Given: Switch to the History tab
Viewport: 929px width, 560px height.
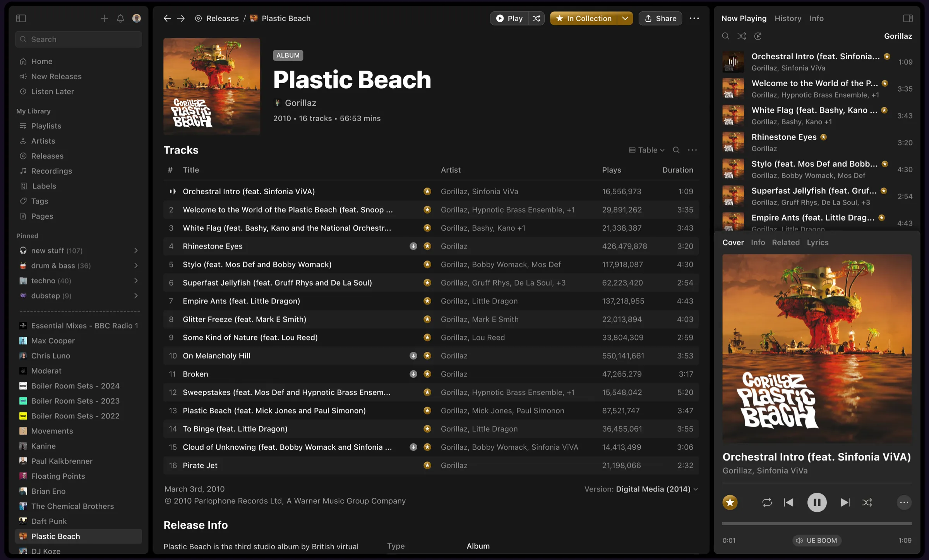Looking at the screenshot, I should click(x=788, y=18).
